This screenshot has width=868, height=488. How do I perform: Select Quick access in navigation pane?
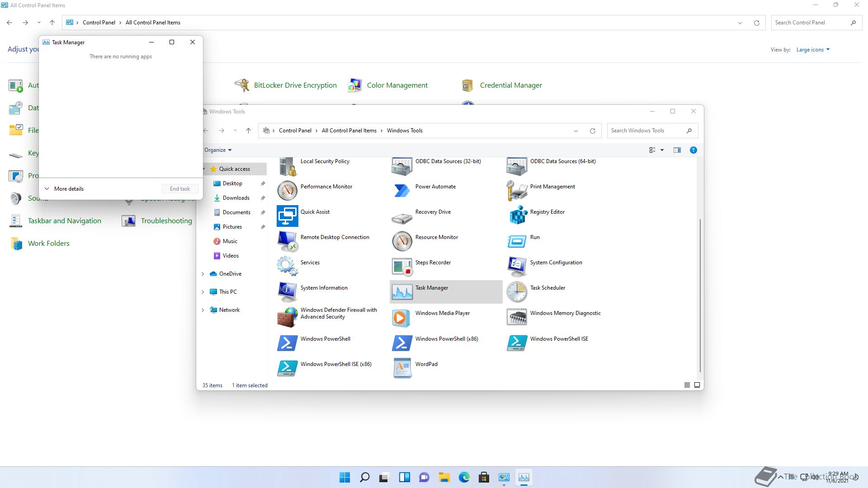point(234,169)
